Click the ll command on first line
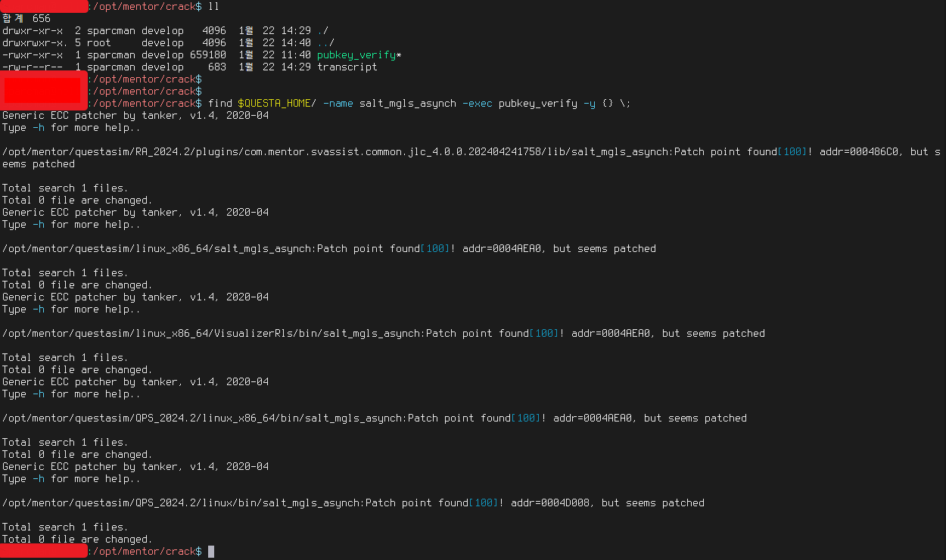Image resolution: width=946 pixels, height=560 pixels. click(x=213, y=7)
